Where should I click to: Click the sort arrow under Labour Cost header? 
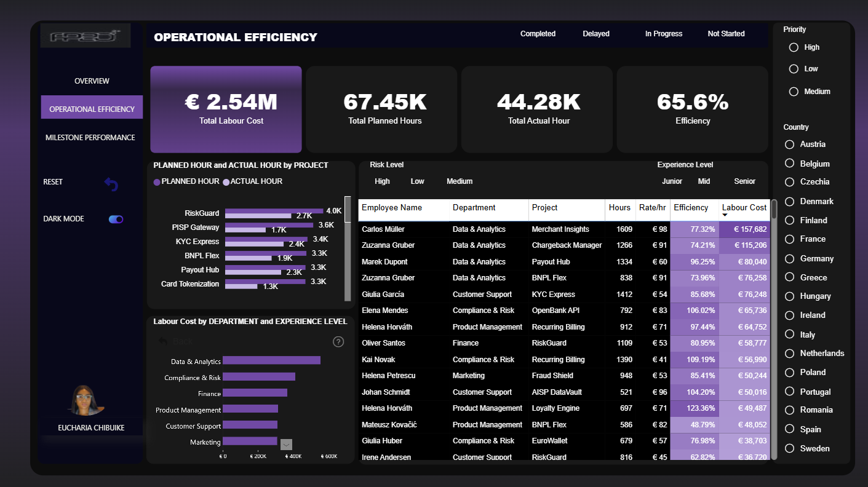725,215
